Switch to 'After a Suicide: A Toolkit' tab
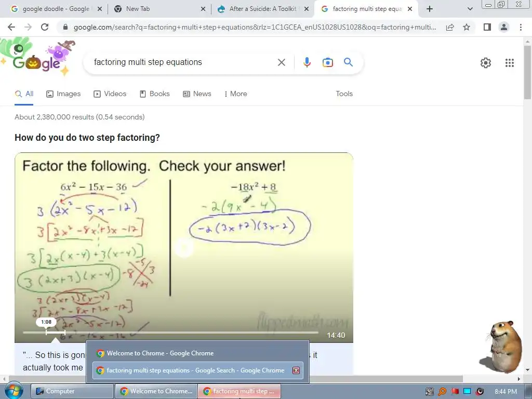The width and height of the screenshot is (532, 399). click(x=262, y=9)
